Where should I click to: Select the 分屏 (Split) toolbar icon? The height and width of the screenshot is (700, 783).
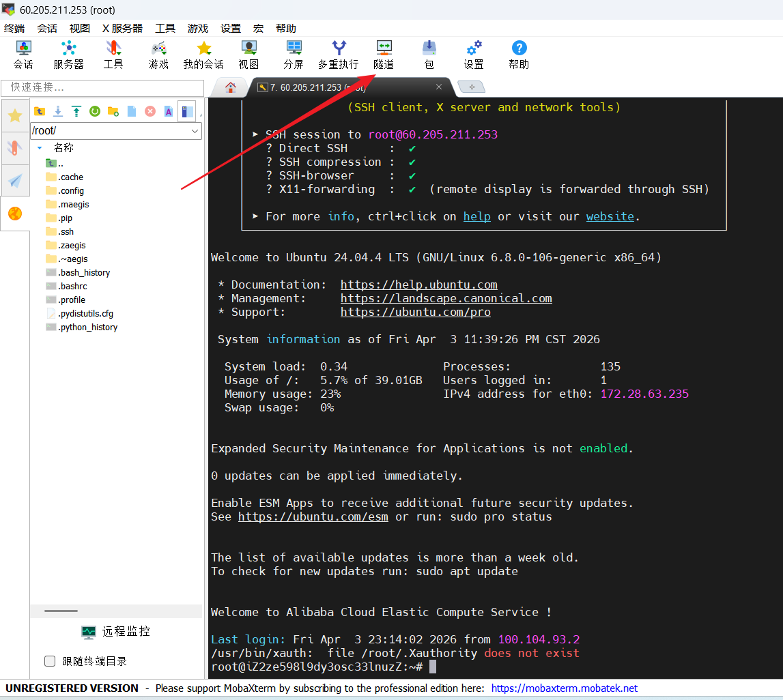pos(294,55)
